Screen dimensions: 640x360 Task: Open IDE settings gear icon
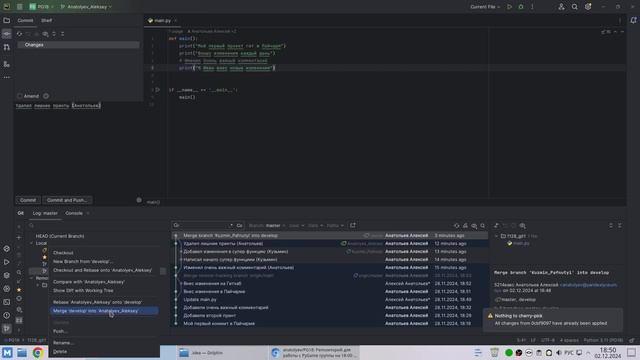[588, 7]
